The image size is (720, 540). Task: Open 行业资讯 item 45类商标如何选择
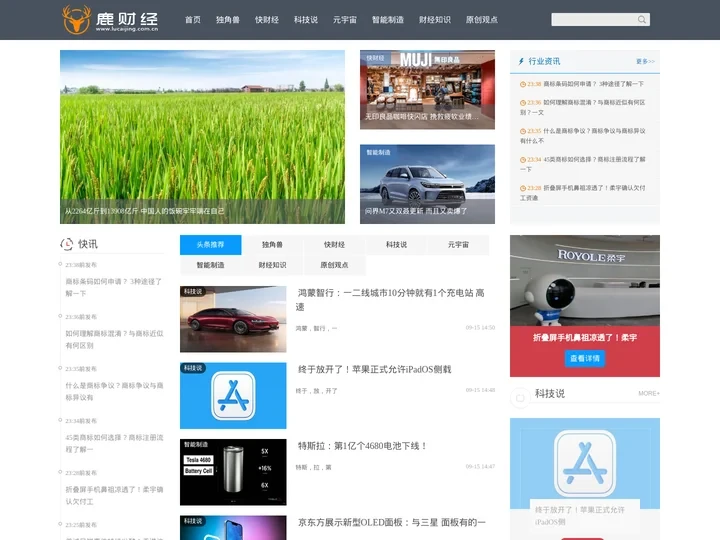[583, 164]
